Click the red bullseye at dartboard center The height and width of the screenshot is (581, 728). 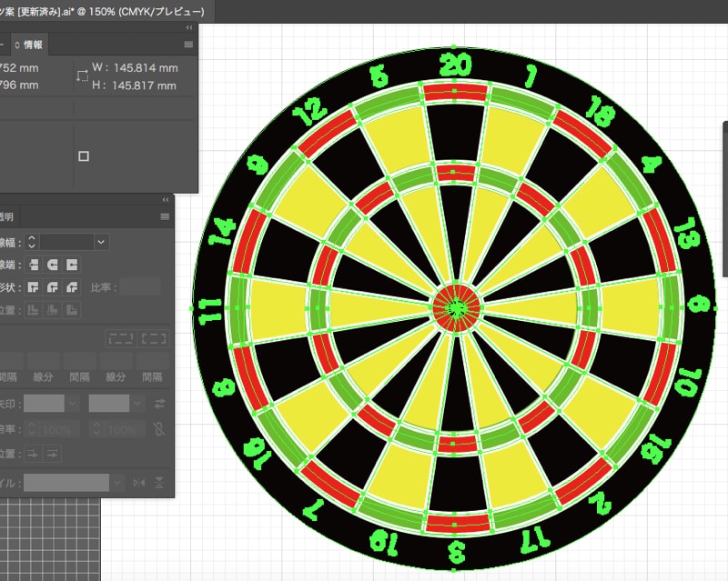457,306
